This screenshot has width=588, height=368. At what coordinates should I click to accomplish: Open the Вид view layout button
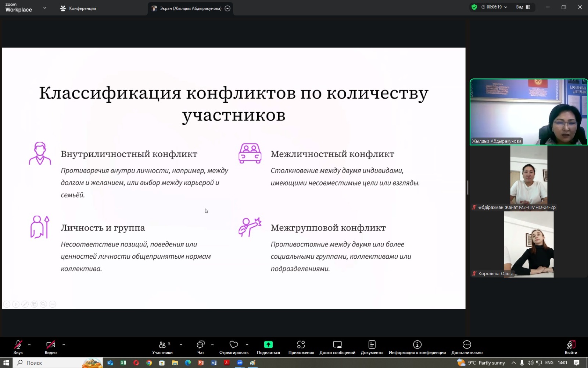point(523,7)
